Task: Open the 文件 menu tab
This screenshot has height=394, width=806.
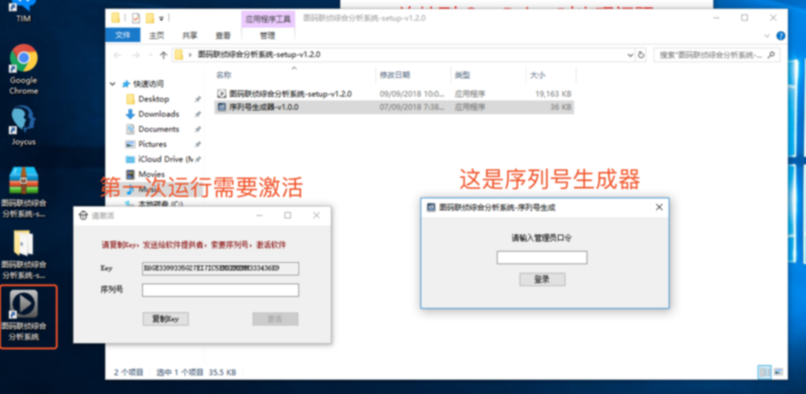Action: (x=123, y=35)
